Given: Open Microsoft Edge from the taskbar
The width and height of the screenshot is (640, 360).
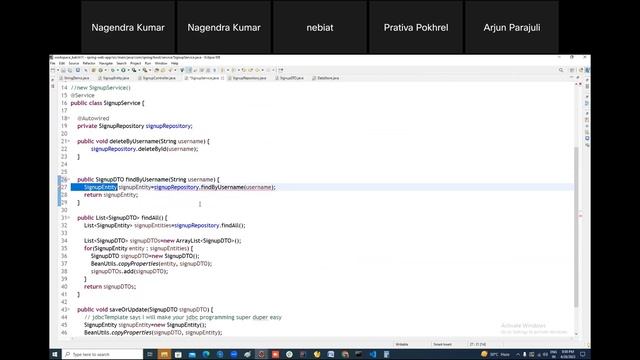Looking at the screenshot, I should (x=206, y=354).
